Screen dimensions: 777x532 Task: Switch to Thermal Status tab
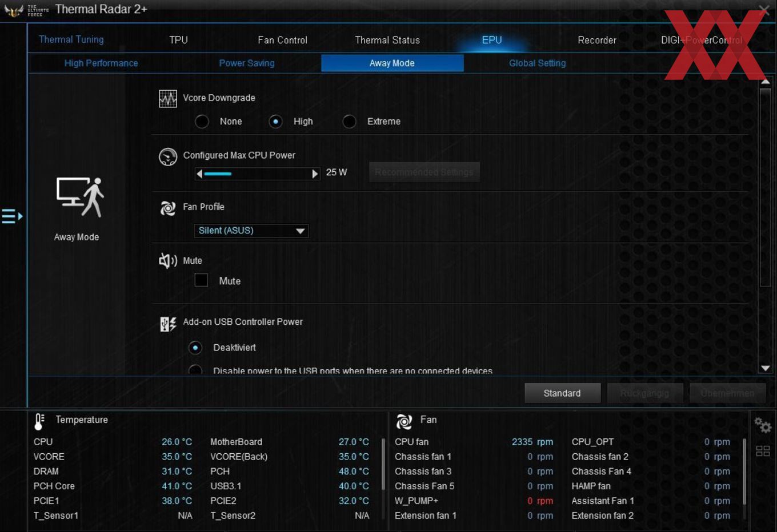click(387, 40)
